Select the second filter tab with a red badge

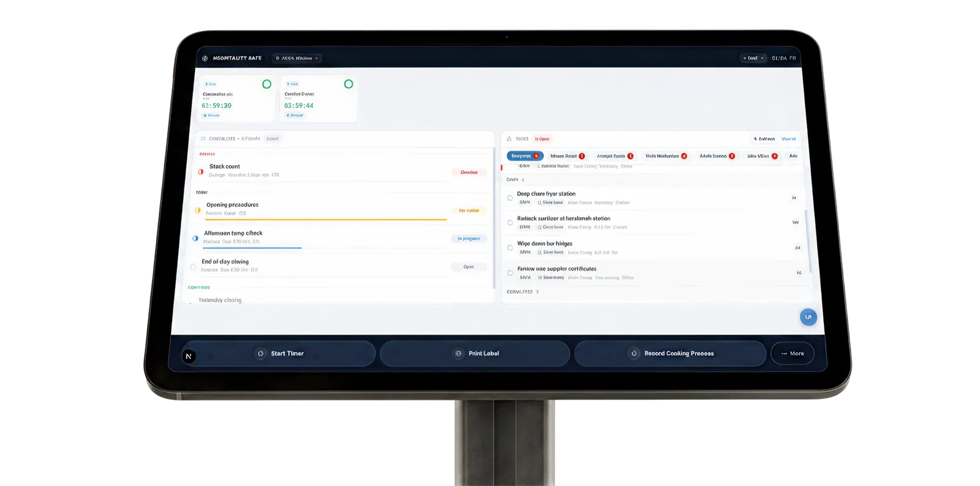coord(567,156)
